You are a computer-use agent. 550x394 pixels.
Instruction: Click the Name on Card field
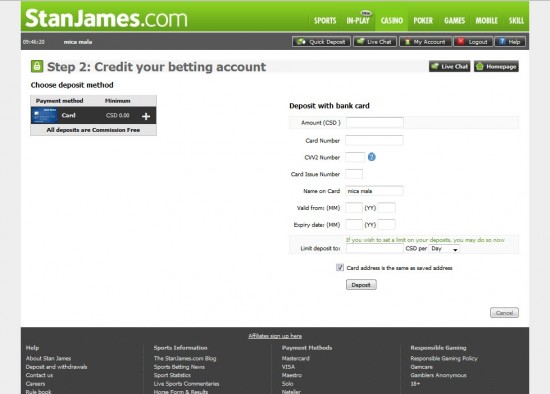pos(374,191)
